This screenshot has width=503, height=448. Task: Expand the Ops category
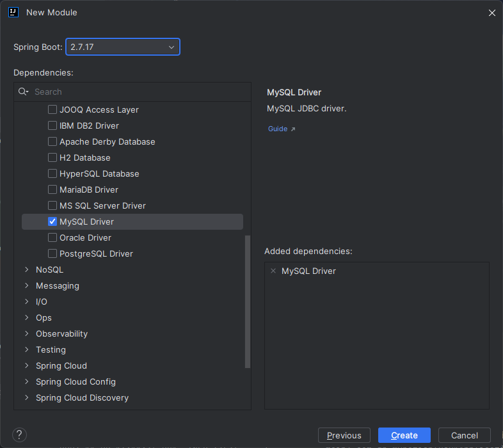coord(27,317)
